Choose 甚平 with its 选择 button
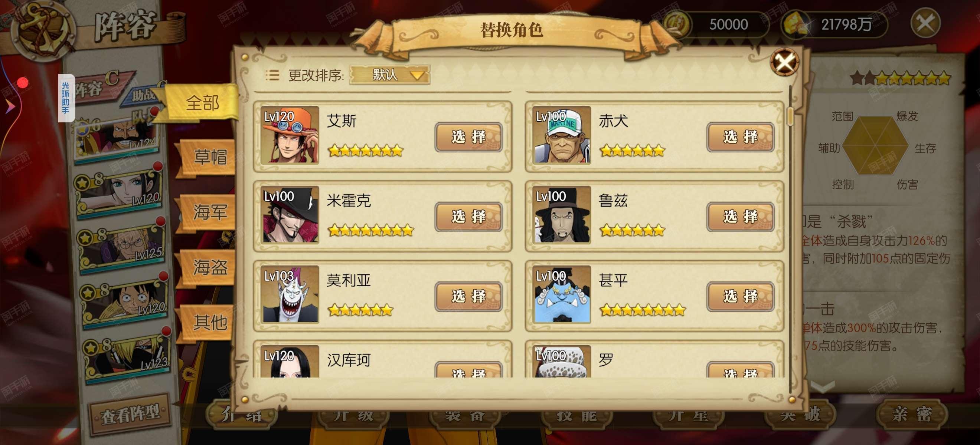Viewport: 980px width, 445px height. (x=740, y=296)
